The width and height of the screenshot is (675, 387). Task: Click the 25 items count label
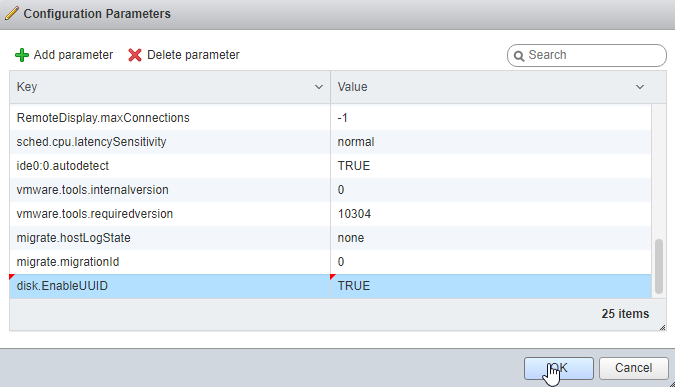coord(625,314)
